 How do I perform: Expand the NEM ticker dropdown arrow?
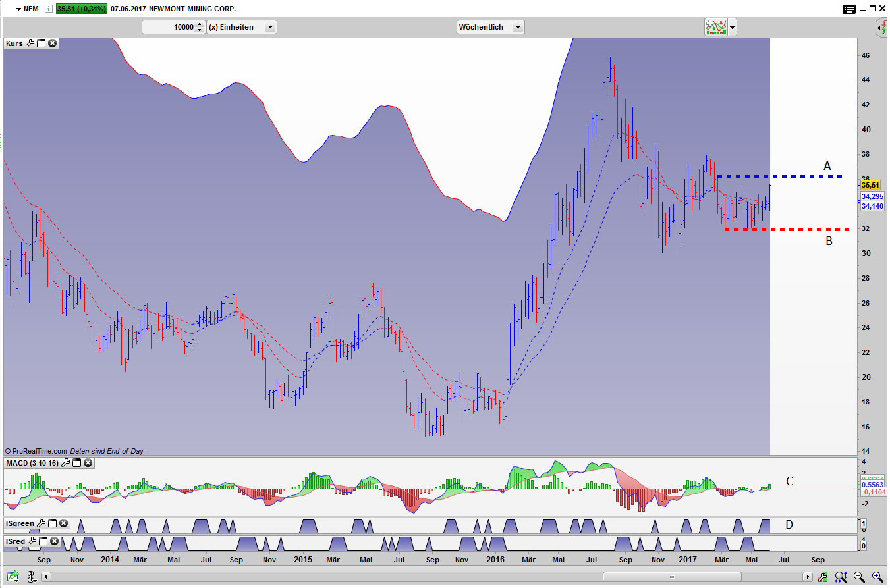[x=18, y=9]
